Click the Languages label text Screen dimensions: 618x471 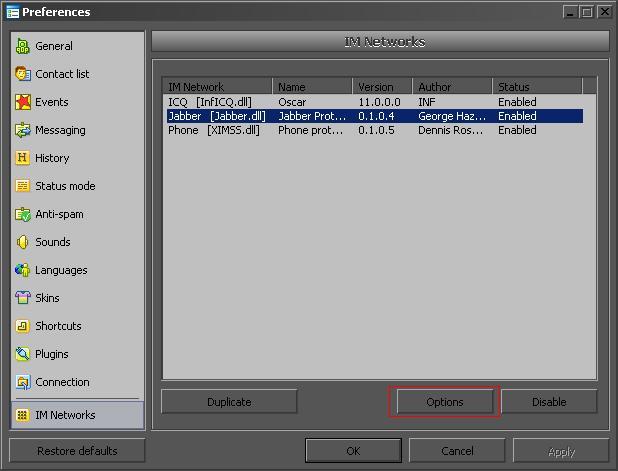[x=61, y=270]
